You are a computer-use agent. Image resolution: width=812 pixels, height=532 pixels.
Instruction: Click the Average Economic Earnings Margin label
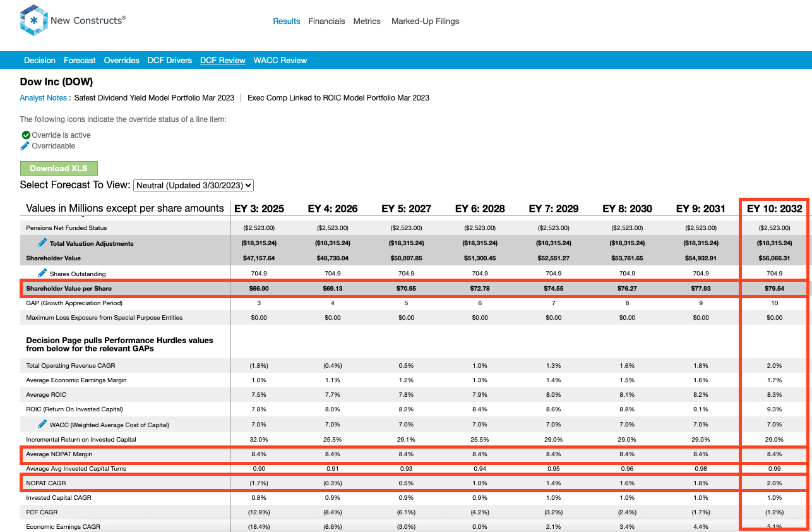click(x=76, y=380)
